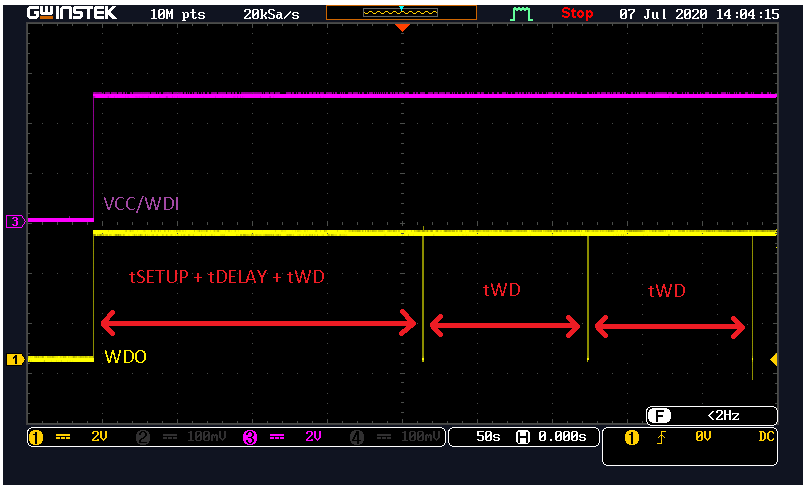The width and height of the screenshot is (805, 487).
Task: Click the Stop status indicator
Action: (577, 13)
